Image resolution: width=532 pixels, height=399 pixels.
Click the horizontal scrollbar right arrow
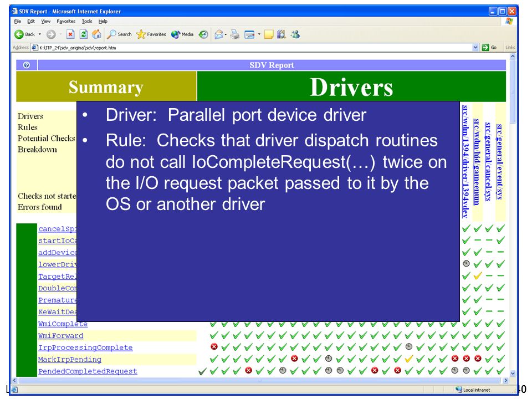[x=505, y=380]
